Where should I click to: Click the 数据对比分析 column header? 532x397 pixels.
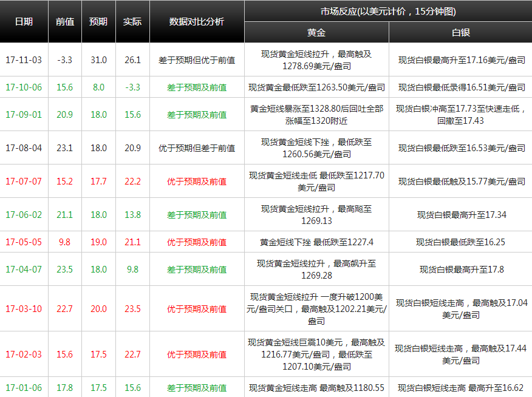tap(197, 21)
